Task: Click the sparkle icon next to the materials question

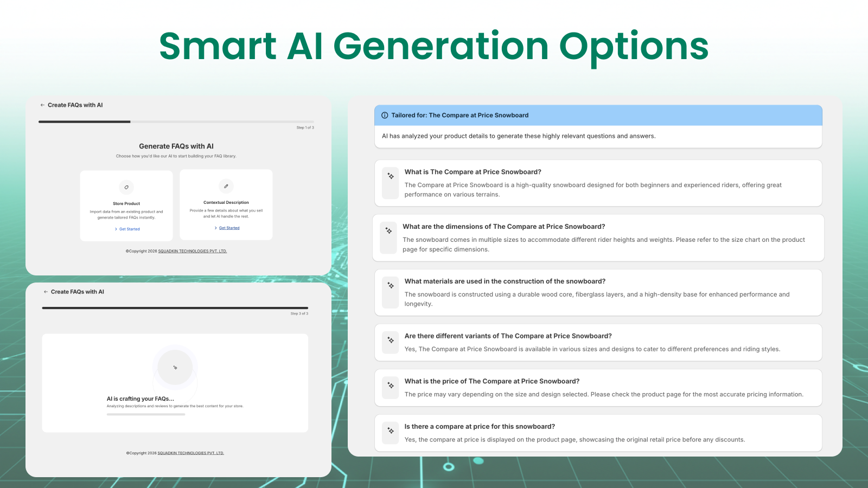Action: [390, 285]
